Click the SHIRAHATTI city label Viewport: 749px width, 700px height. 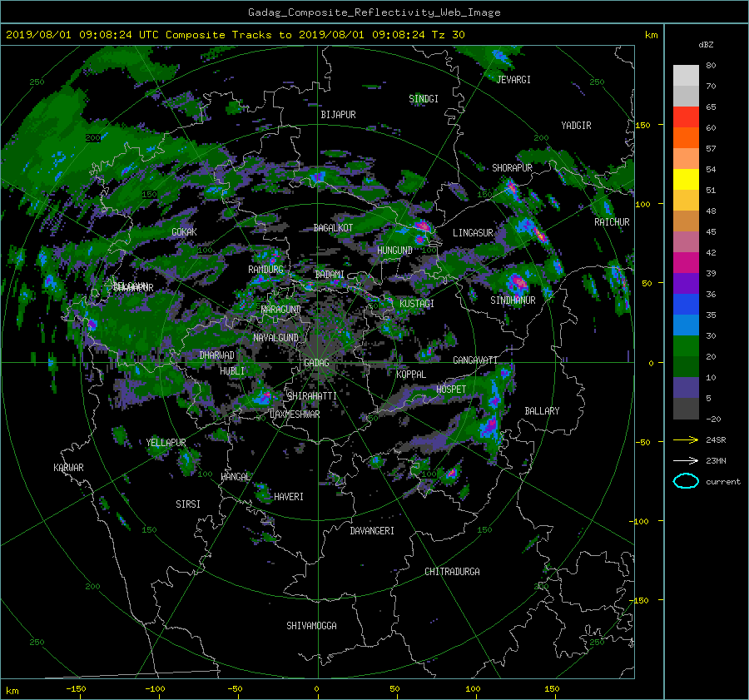[312, 396]
